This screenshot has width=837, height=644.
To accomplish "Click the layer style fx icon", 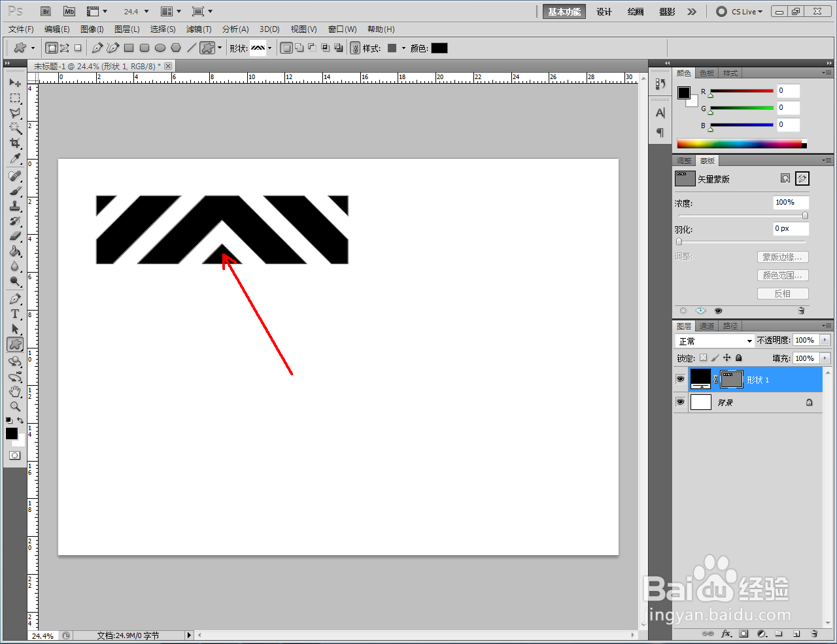I will [x=726, y=634].
